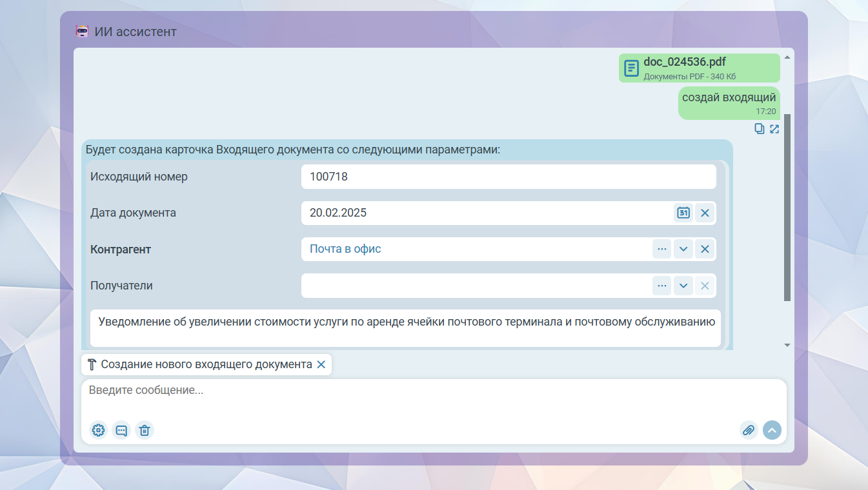Image resolution: width=868 pixels, height=490 pixels.
Task: Delete chat history with trash icon
Action: coord(145,430)
